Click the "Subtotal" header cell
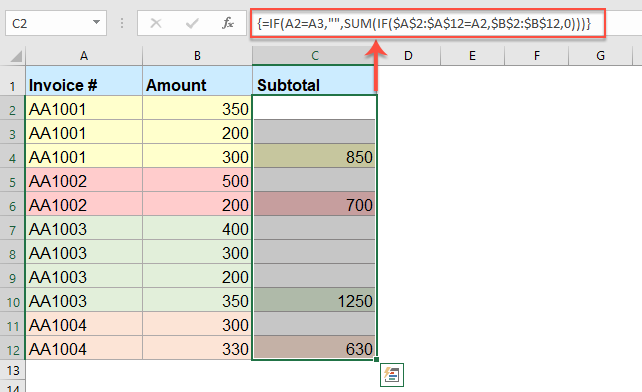This screenshot has height=392, width=642. [314, 81]
